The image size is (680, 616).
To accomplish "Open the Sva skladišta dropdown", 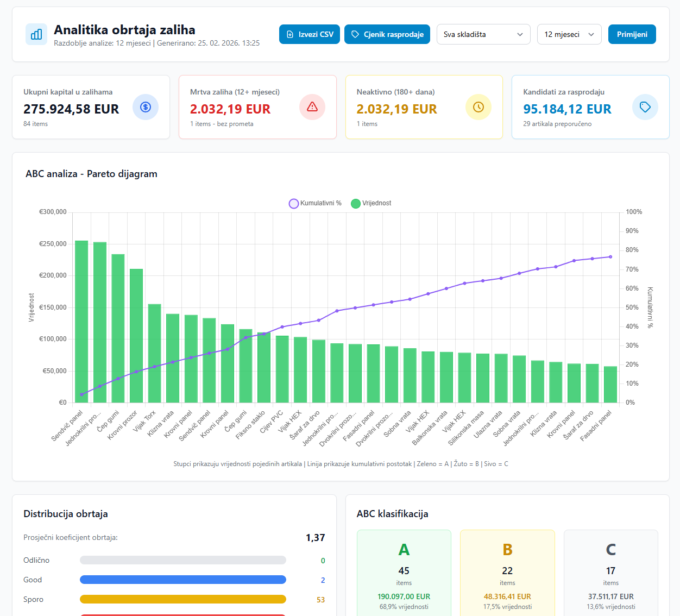I will click(x=483, y=34).
